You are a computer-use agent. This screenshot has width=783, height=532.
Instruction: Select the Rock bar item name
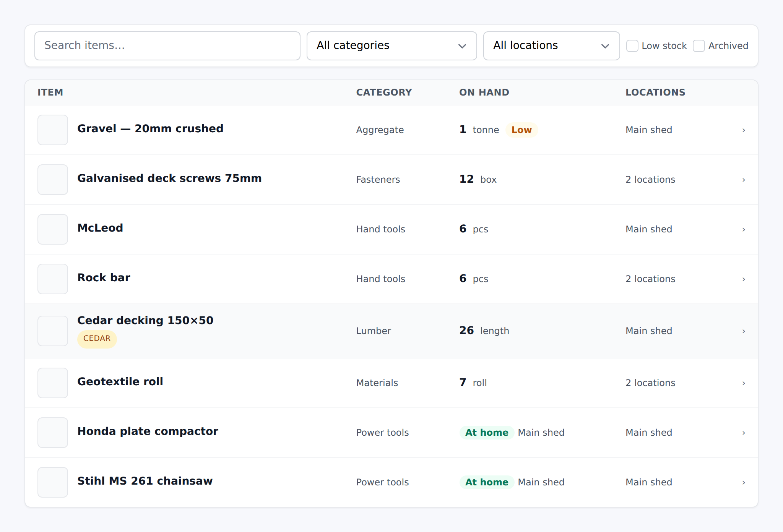[104, 277]
